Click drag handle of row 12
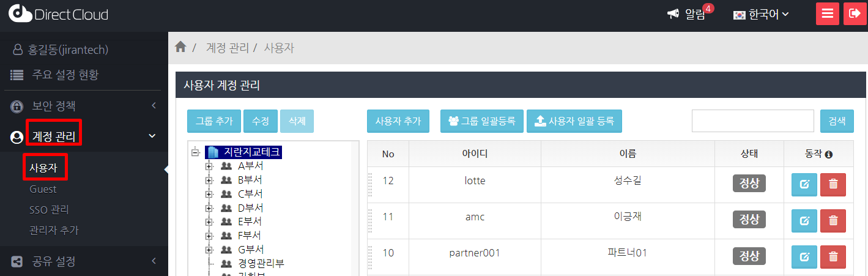The image size is (868, 276). (370, 185)
